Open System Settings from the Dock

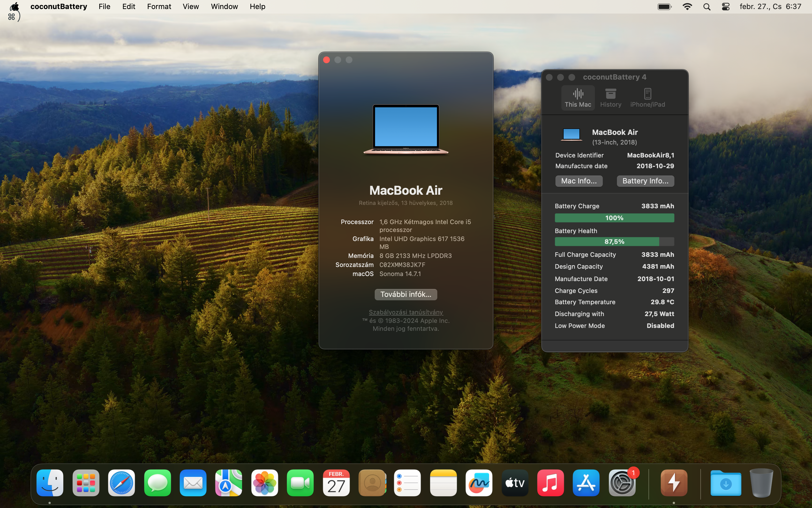point(623,483)
